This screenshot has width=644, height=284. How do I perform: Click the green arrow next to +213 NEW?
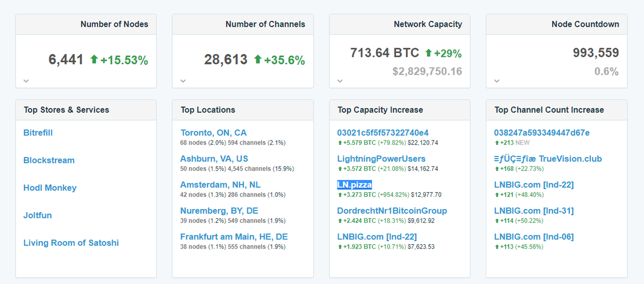(496, 143)
